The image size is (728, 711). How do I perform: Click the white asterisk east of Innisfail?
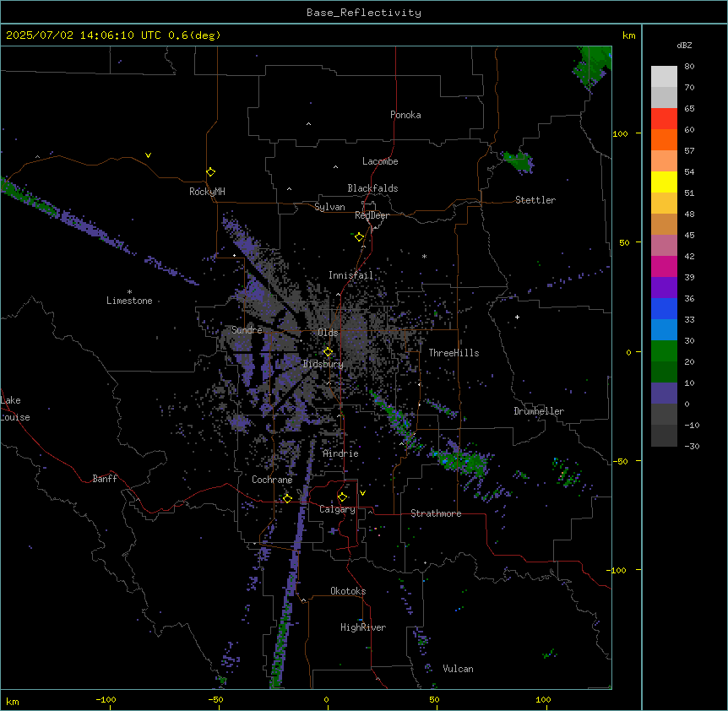[424, 256]
